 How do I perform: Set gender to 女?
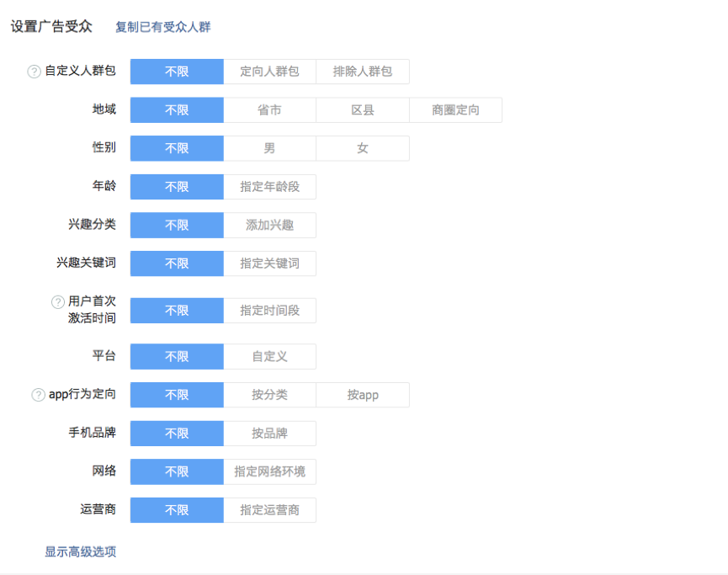(x=363, y=148)
